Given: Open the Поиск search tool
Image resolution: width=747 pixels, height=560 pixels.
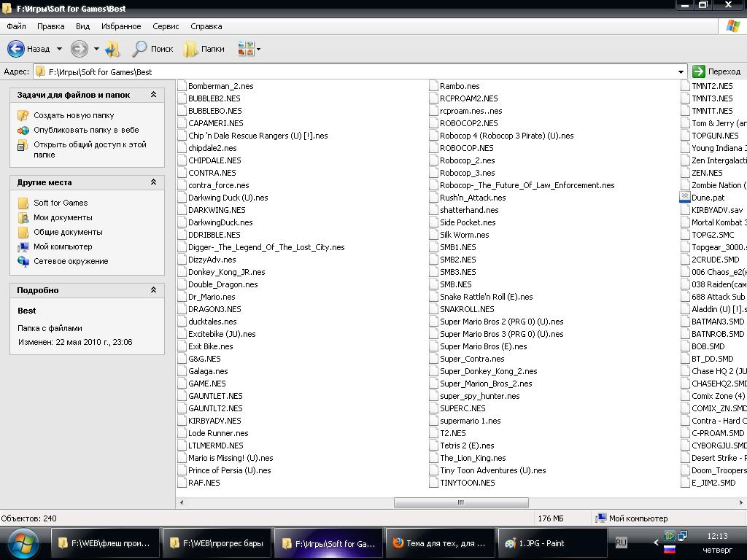Looking at the screenshot, I should click(x=152, y=49).
